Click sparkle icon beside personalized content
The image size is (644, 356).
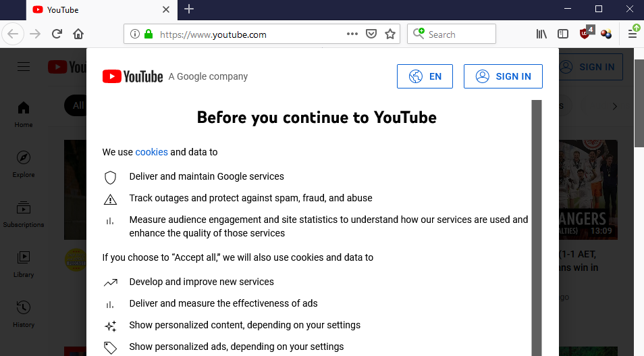point(110,326)
